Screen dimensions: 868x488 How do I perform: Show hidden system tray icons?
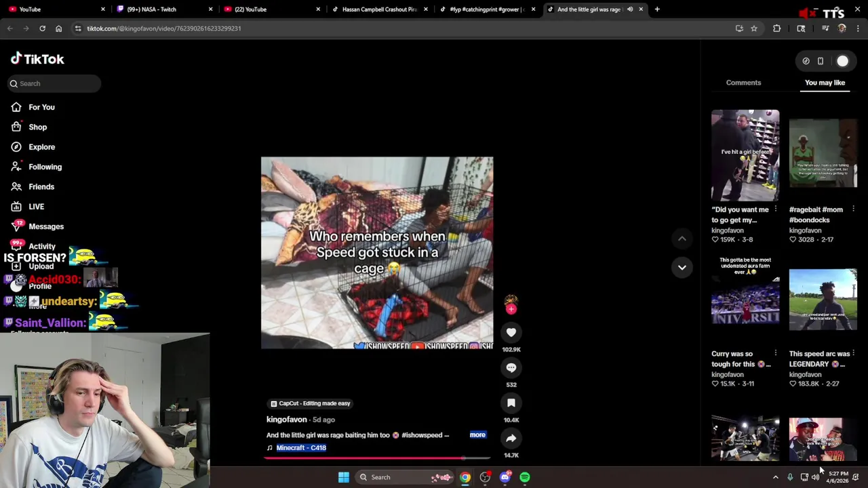click(x=776, y=477)
